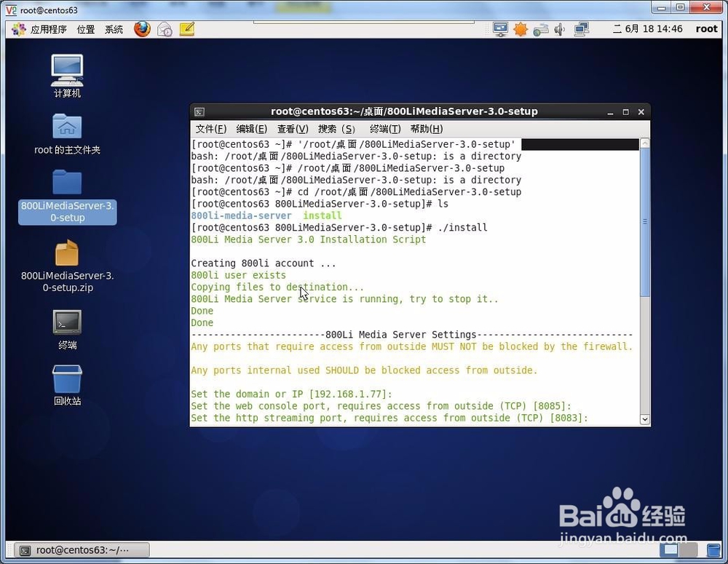
Task: Click the trash applet in bottom panel
Action: point(713,550)
